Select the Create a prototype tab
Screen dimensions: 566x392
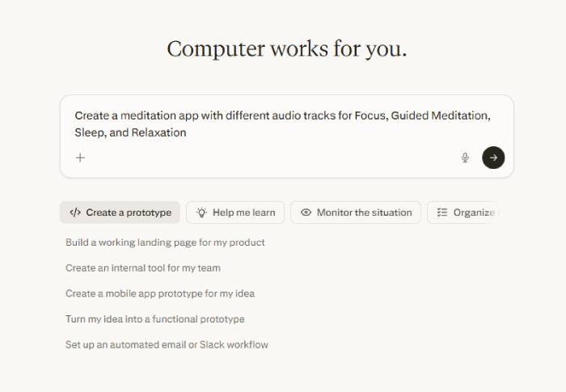[120, 213]
